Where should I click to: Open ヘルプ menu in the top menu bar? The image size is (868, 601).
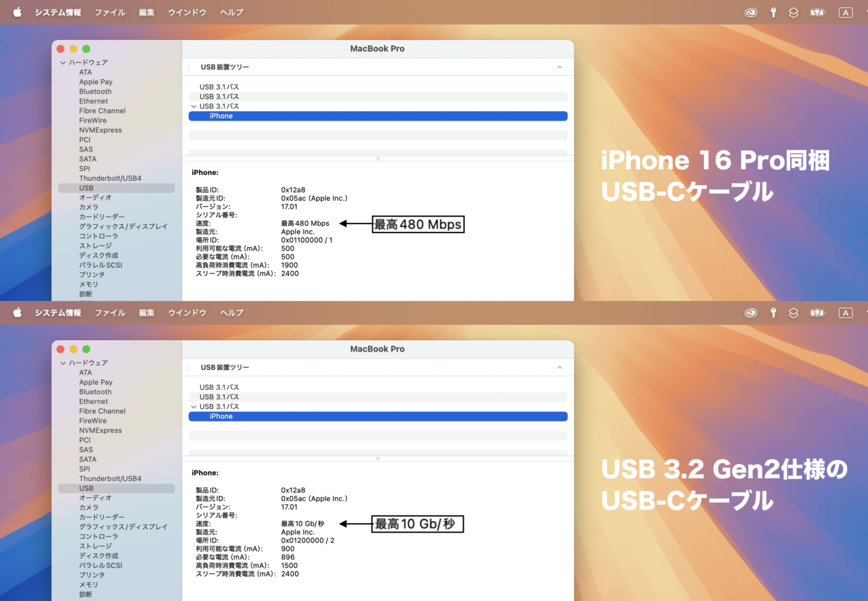coord(232,12)
